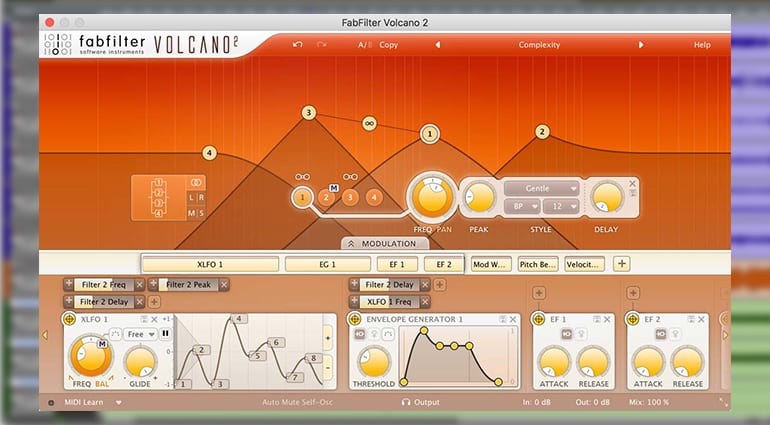770x425 pixels.
Task: Click the Envelope Generator THRESHOLD knob
Action: pyautogui.click(x=373, y=363)
